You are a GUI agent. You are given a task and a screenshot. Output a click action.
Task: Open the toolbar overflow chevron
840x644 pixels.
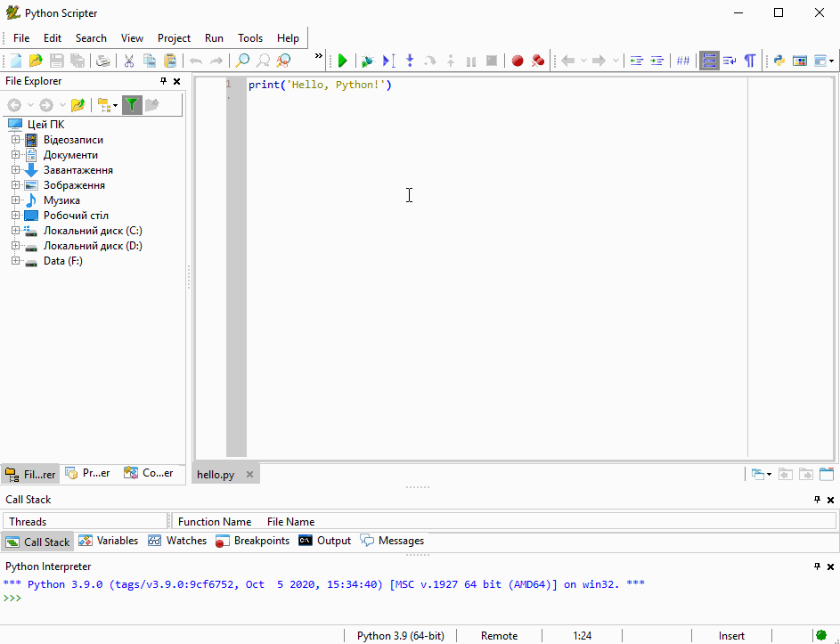(x=319, y=56)
